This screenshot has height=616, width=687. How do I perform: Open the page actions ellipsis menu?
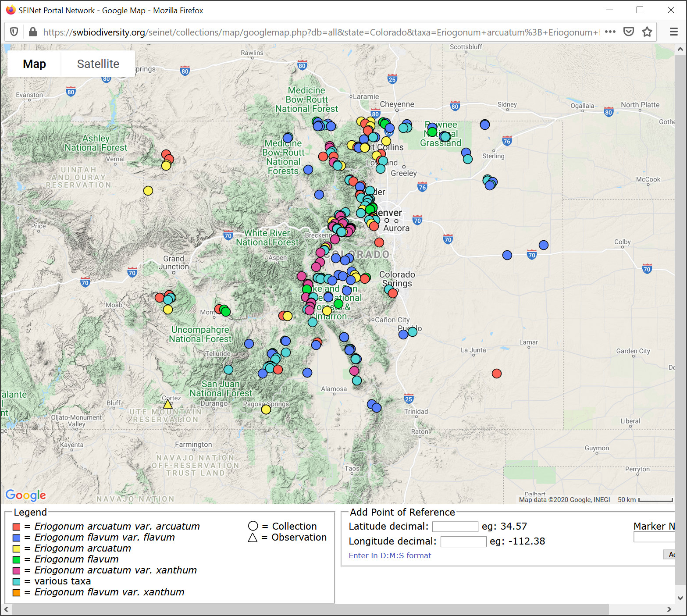tap(610, 32)
